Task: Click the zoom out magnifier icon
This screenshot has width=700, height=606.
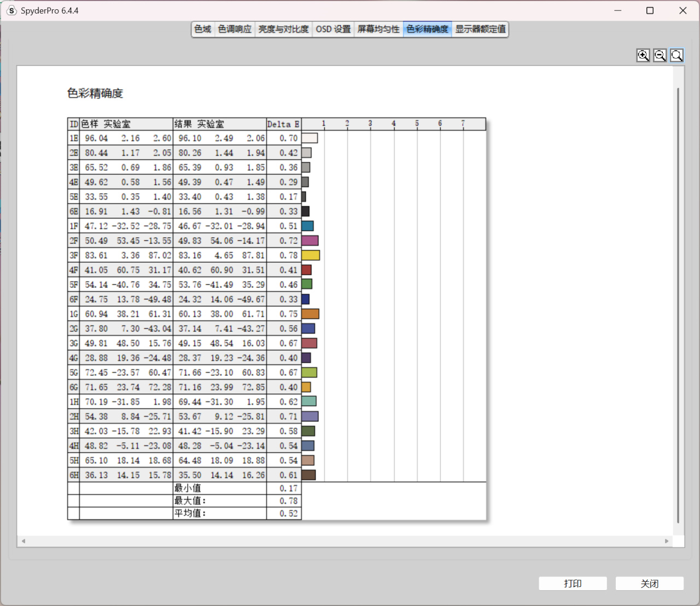Action: coord(660,55)
